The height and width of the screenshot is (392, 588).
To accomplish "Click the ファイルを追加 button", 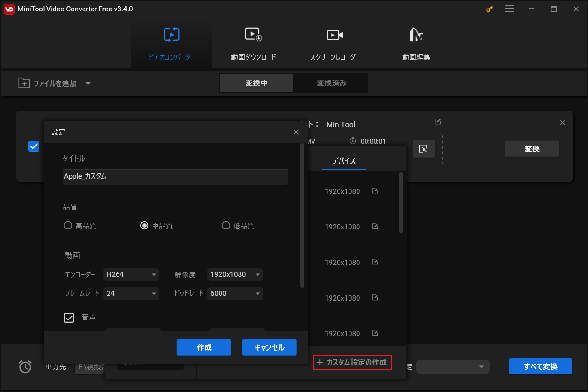I will [x=47, y=83].
